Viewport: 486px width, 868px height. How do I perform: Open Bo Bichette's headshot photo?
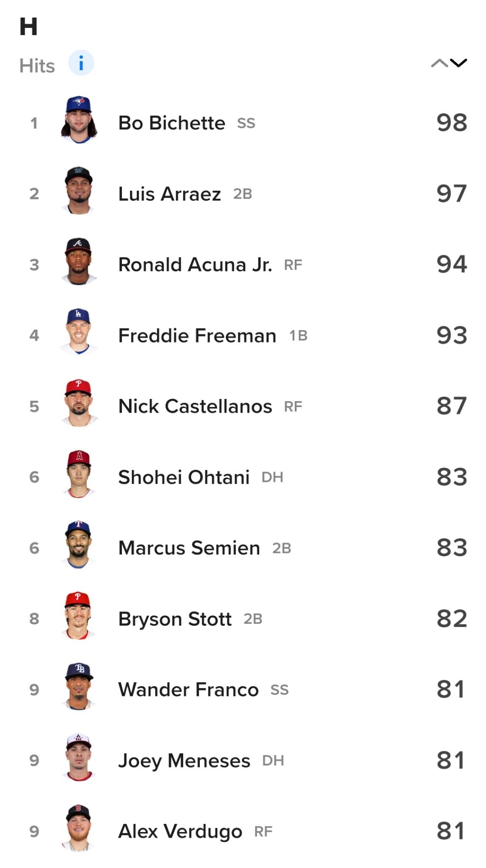[x=79, y=120]
